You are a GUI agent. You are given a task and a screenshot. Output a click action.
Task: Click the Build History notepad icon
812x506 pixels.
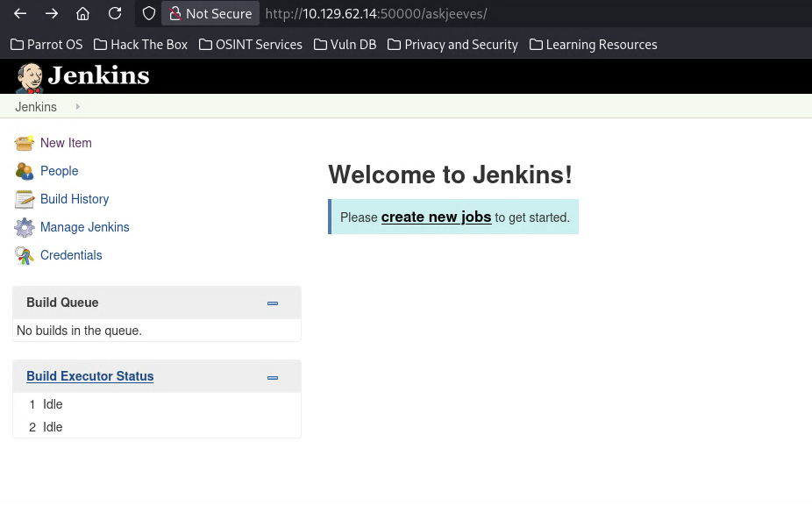coord(24,199)
